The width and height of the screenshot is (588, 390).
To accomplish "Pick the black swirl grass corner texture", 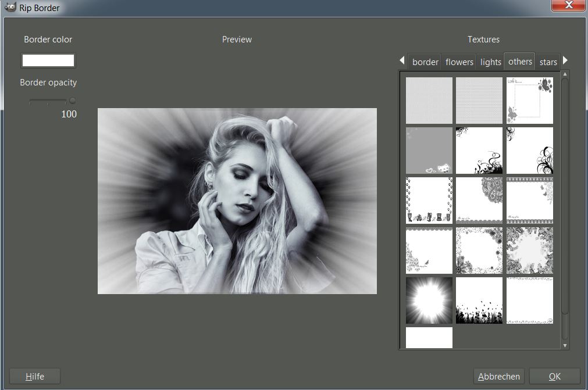I will [x=479, y=150].
